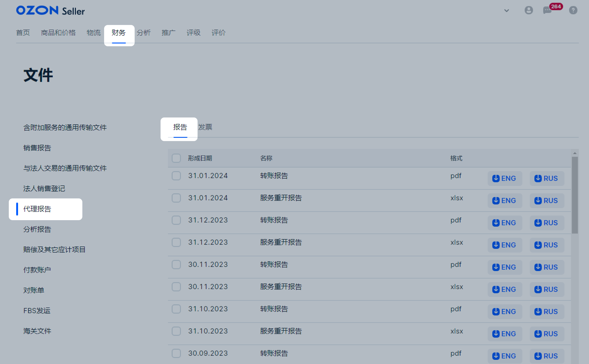
Task: Download RUS 转账报告 dated 30.09.2023
Action: click(x=547, y=356)
